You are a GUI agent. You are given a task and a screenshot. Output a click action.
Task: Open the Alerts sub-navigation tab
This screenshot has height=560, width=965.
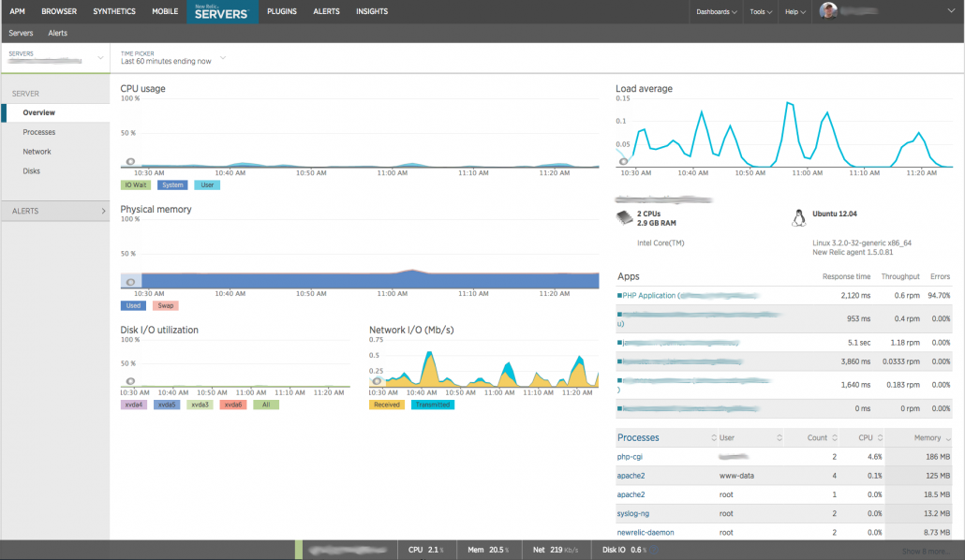coord(58,33)
